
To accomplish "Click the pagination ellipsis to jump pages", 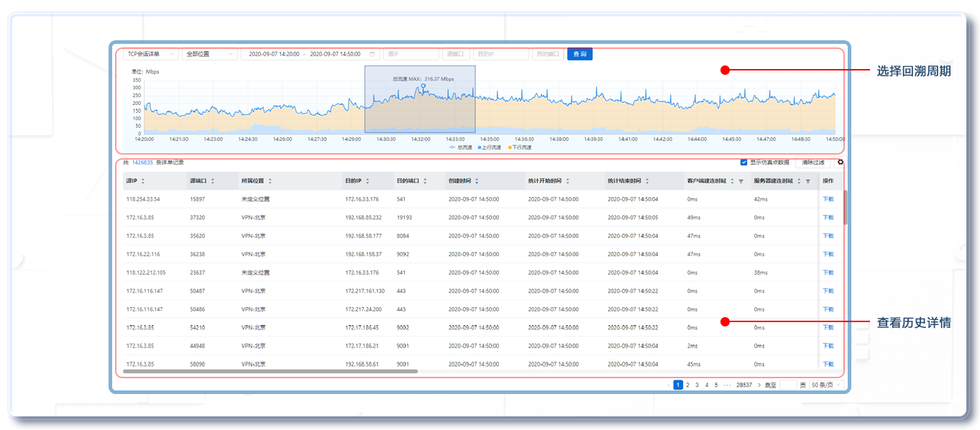I will click(x=727, y=385).
